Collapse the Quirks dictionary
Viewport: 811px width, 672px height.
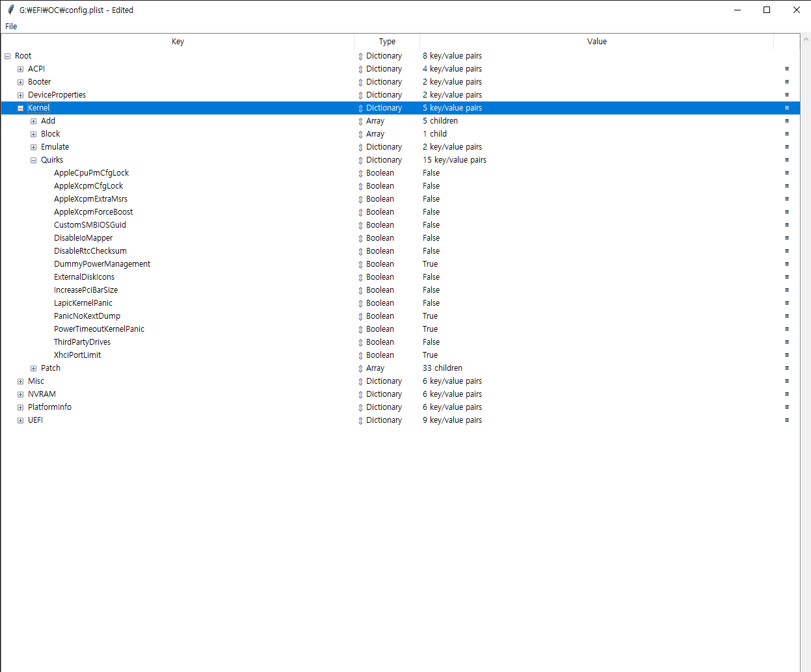[x=33, y=160]
